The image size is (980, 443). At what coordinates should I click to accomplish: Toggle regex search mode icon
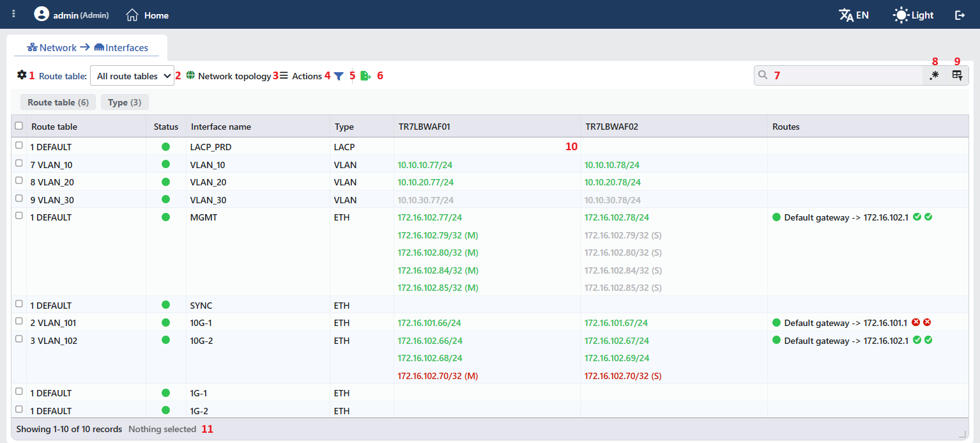[935, 75]
